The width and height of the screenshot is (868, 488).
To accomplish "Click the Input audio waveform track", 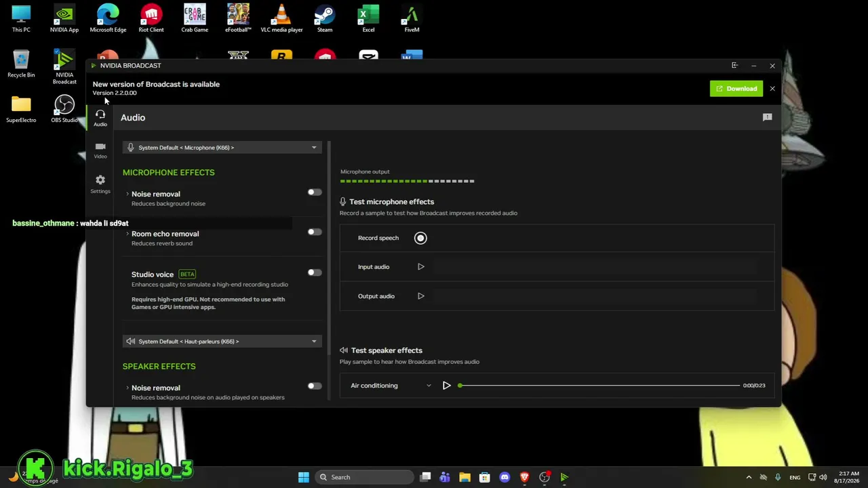I will tap(595, 267).
